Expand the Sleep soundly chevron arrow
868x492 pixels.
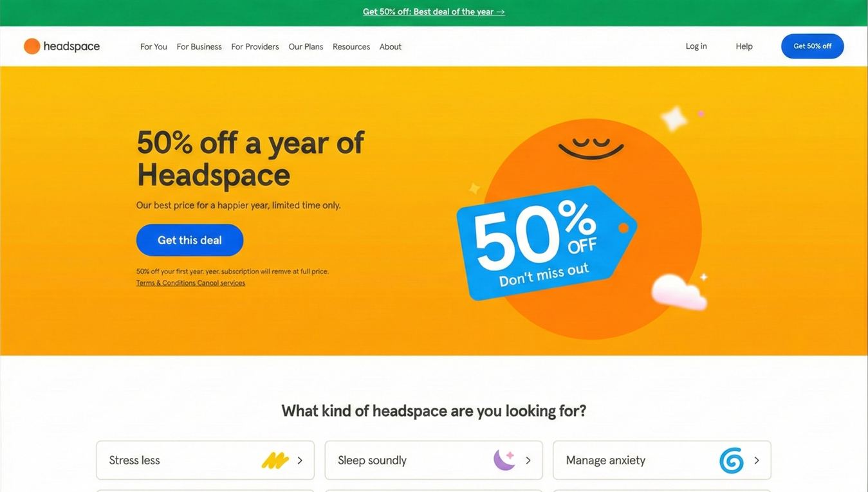(528, 460)
